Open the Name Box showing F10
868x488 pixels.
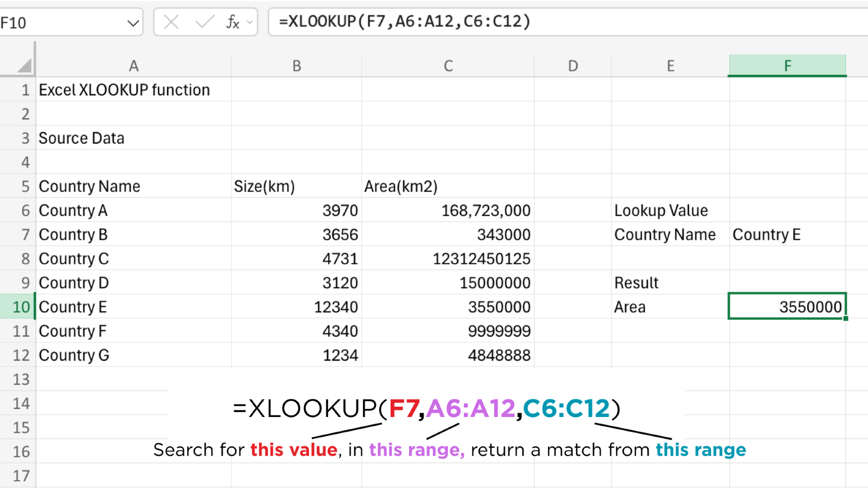(60, 22)
